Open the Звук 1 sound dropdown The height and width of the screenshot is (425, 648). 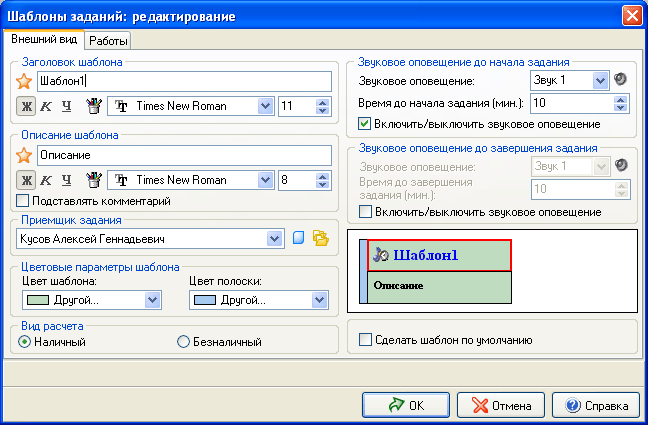pyautogui.click(x=600, y=80)
